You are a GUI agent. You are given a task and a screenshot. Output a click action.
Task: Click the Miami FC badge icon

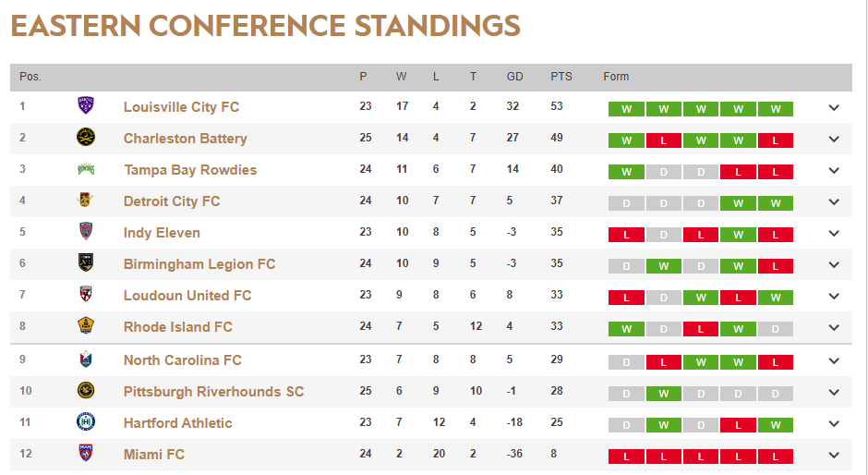(x=86, y=454)
